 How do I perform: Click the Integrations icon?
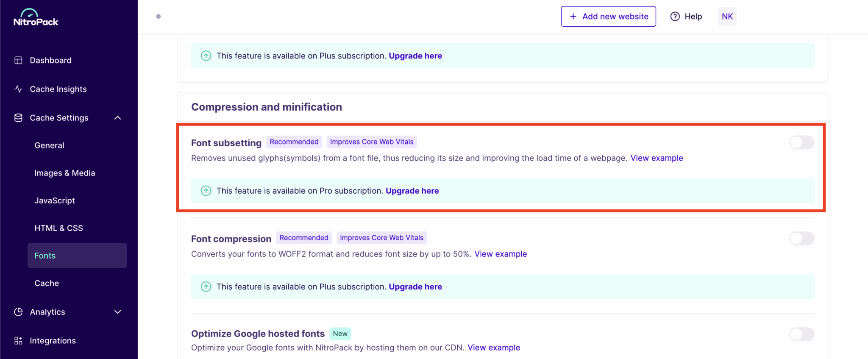(18, 340)
